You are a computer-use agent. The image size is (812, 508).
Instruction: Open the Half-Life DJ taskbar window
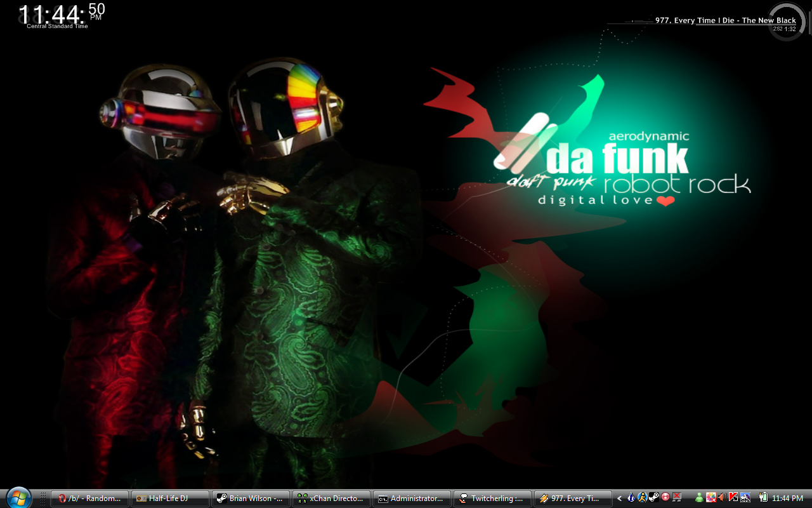click(170, 498)
